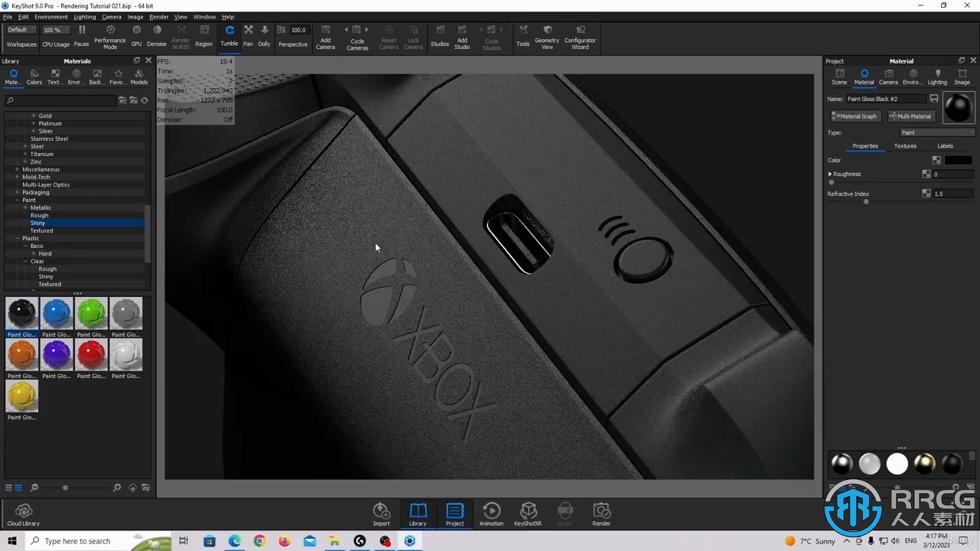Switch to library Textures tab
Image resolution: width=980 pixels, height=551 pixels.
54,77
